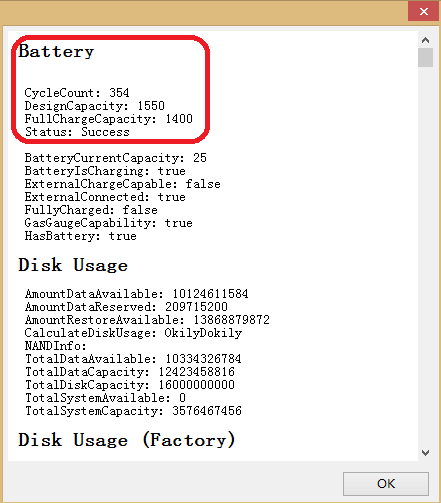Click the vertical scrollbar thumb

click(425, 57)
